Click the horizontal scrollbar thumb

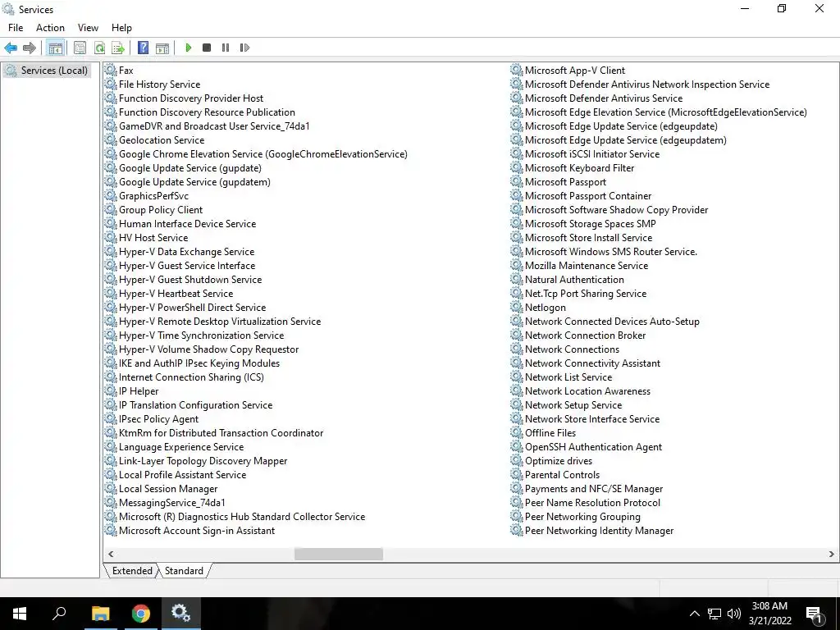pyautogui.click(x=339, y=554)
